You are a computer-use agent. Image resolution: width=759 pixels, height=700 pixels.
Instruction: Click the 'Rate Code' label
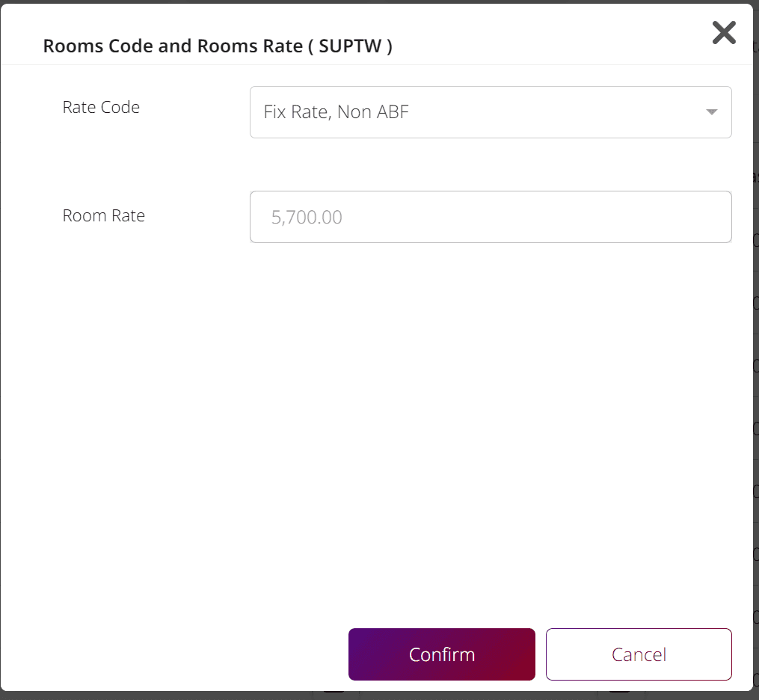(101, 107)
